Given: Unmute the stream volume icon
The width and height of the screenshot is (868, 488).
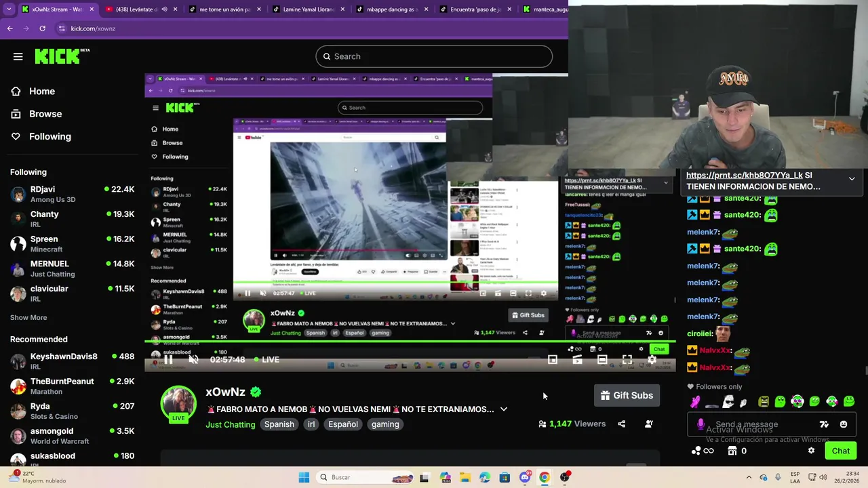Looking at the screenshot, I should point(193,359).
